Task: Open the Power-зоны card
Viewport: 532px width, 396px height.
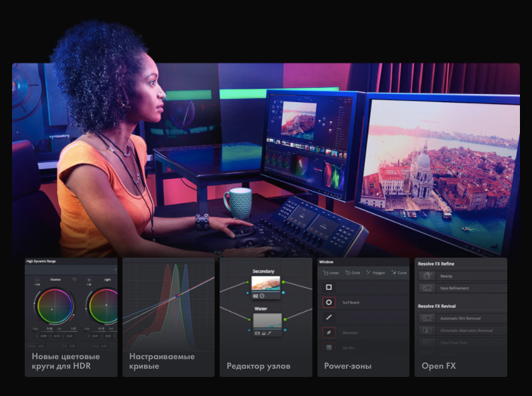Action: [x=347, y=366]
